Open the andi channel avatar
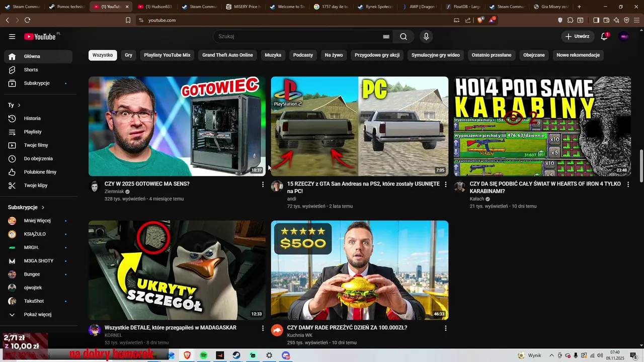Image resolution: width=644 pixels, height=362 pixels. pyautogui.click(x=277, y=187)
